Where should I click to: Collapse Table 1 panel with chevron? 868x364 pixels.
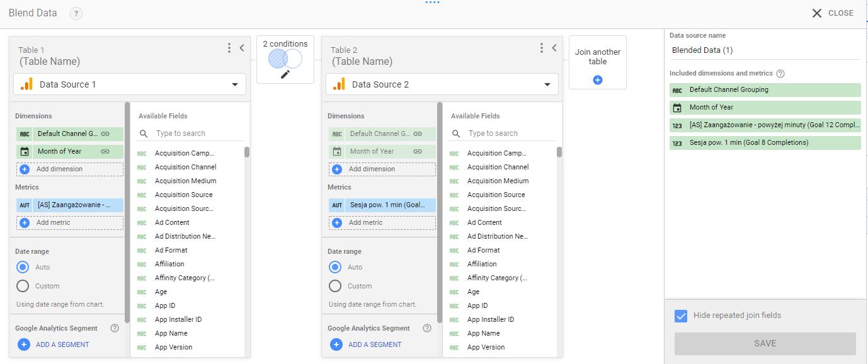pyautogui.click(x=242, y=48)
